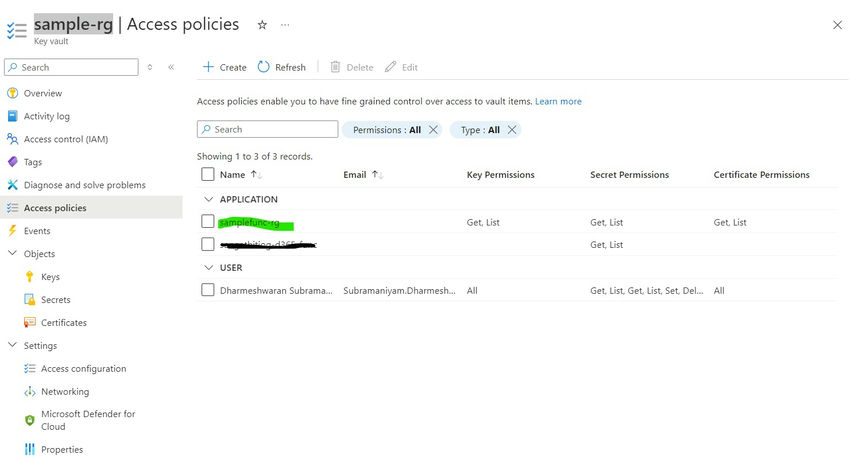Check the blacked-out application row

pyautogui.click(x=208, y=244)
